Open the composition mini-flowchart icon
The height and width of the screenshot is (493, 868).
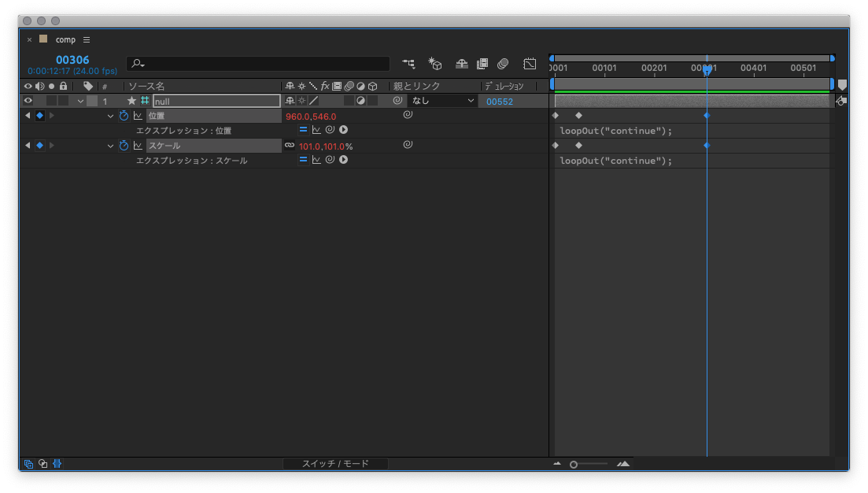(408, 64)
